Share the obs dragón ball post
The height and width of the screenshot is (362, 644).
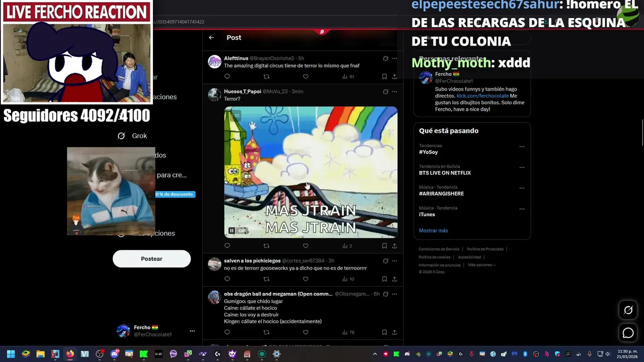[394, 332]
